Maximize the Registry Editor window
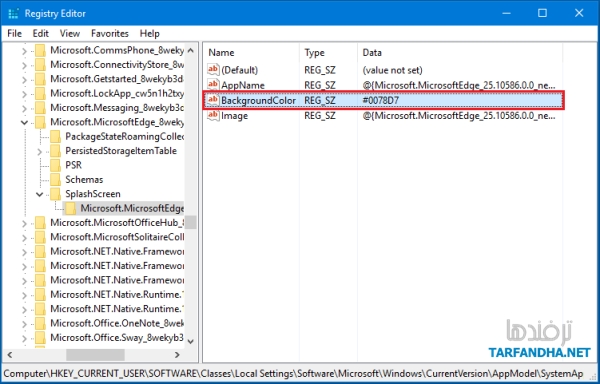Image resolution: width=600 pixels, height=384 pixels. (x=542, y=13)
